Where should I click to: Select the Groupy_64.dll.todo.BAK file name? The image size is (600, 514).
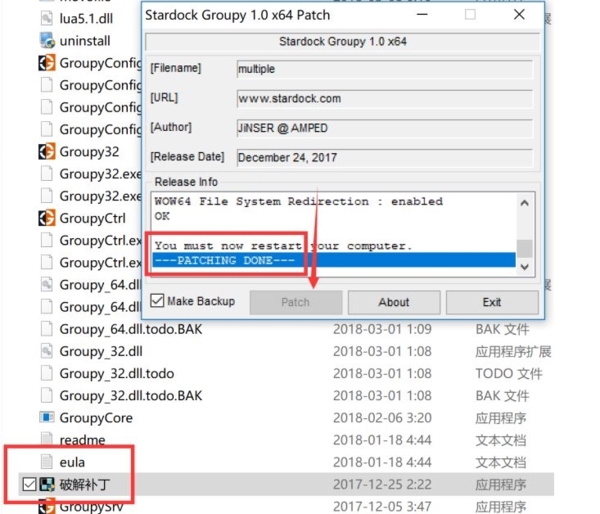coord(131,329)
